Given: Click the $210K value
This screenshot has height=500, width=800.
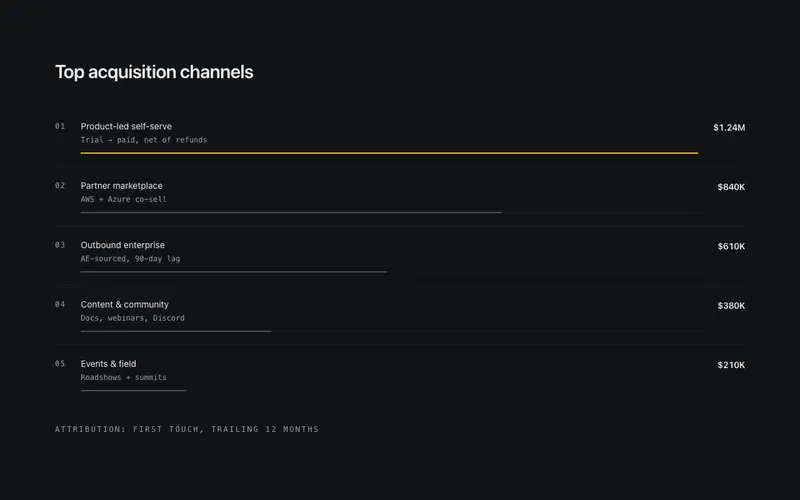Looking at the screenshot, I should point(731,365).
